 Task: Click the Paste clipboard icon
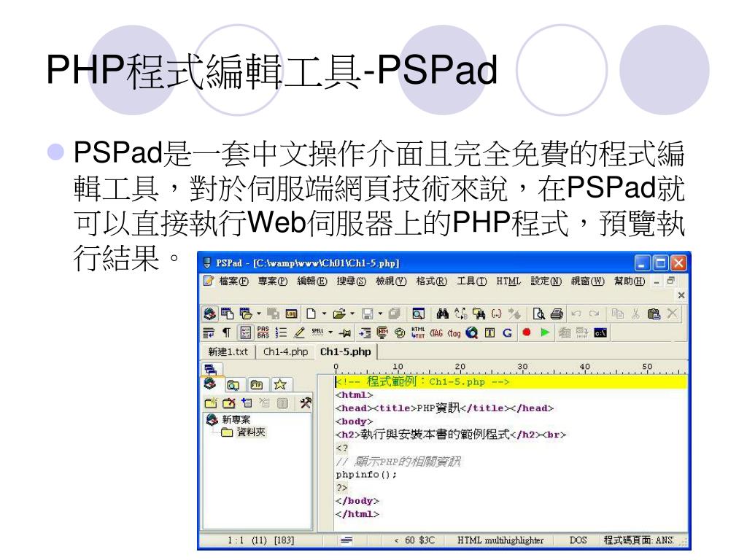tap(654, 314)
